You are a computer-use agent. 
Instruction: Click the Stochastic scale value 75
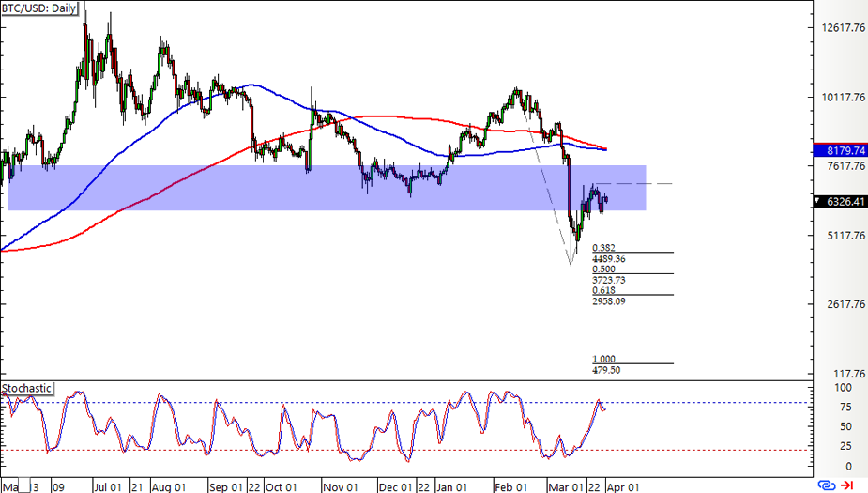point(845,408)
